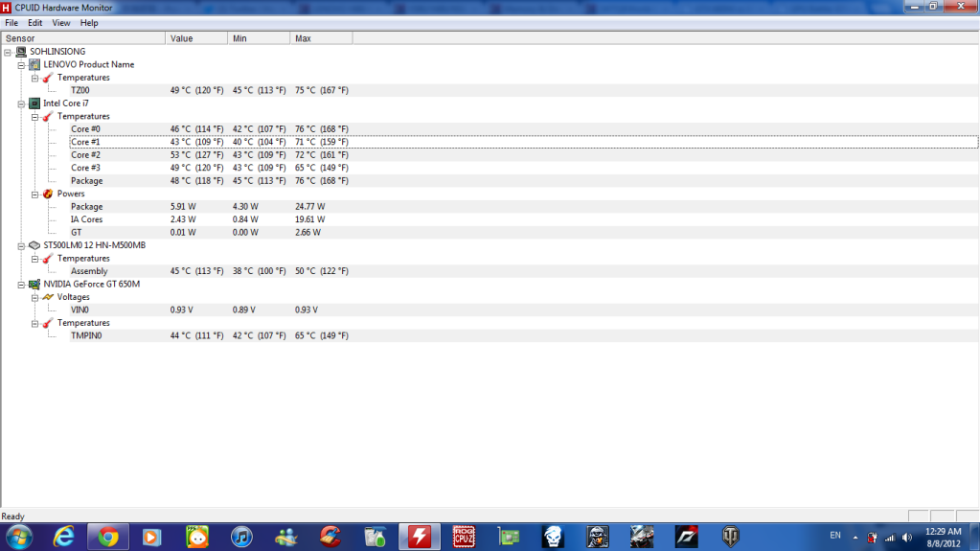Collapse the NVIDIA GeForce GT 650M node

tap(21, 285)
